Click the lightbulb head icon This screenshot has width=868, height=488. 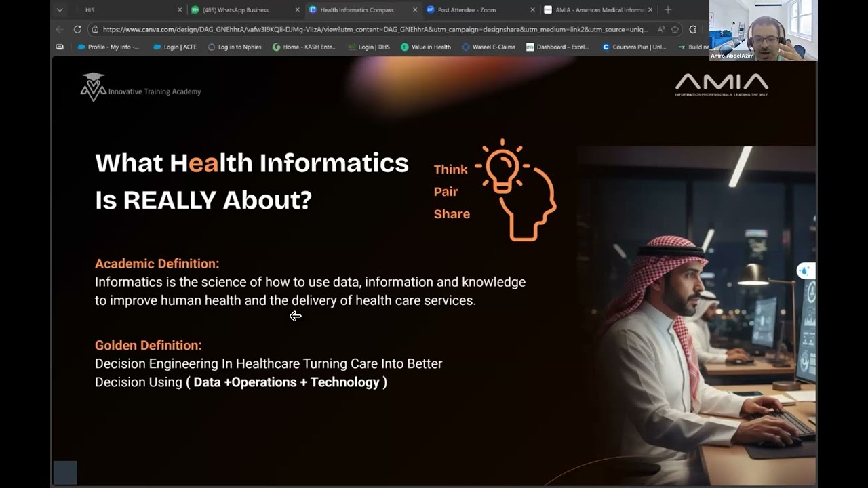click(x=516, y=190)
